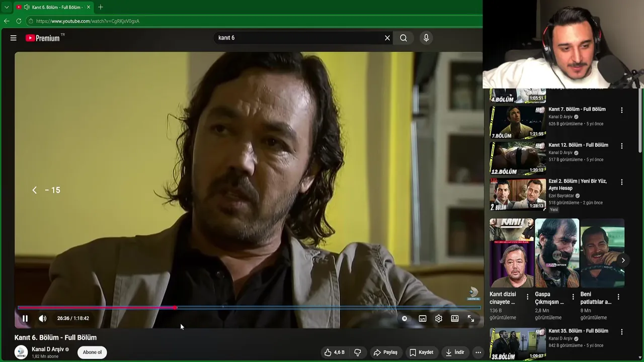Screen dimensions: 644x362
Task: Open options for Kanıt dizisi cinayete short
Action: [x=527, y=297]
